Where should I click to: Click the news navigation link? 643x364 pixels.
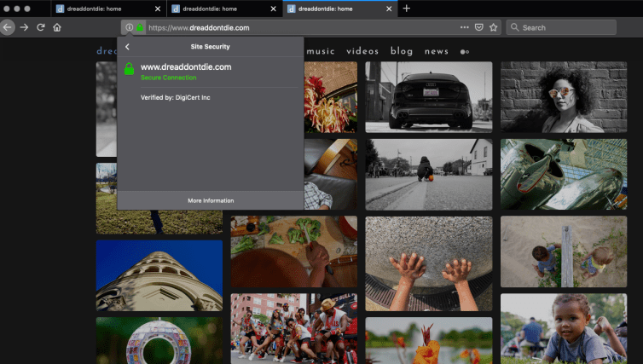pos(436,51)
